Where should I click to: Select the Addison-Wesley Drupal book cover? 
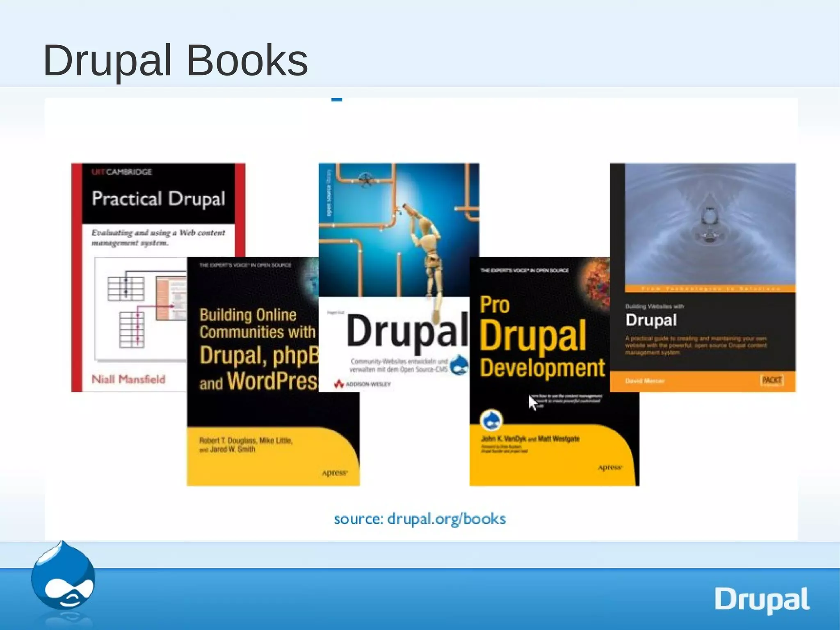point(399,277)
